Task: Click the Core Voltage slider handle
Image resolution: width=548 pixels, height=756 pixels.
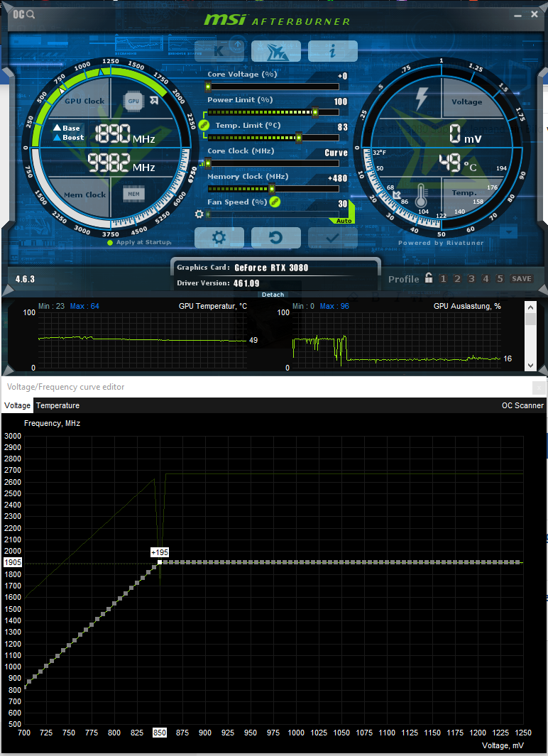Action: [x=208, y=87]
